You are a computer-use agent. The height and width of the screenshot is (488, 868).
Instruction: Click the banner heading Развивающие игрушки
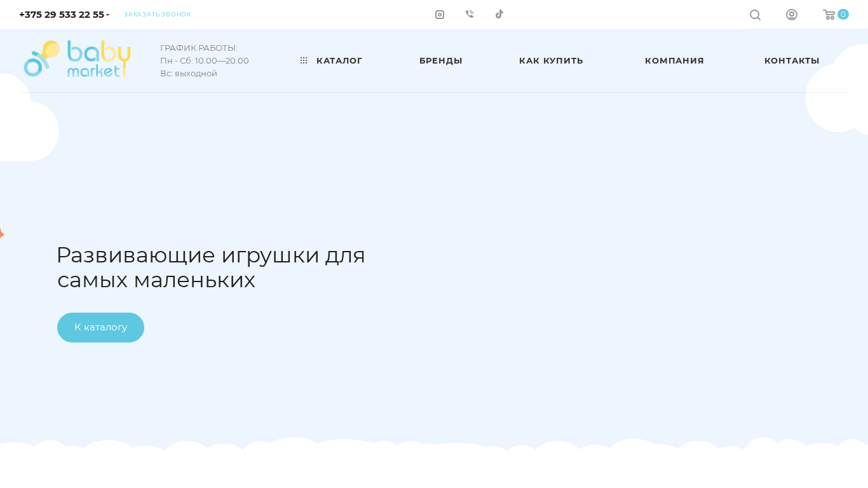click(x=211, y=268)
